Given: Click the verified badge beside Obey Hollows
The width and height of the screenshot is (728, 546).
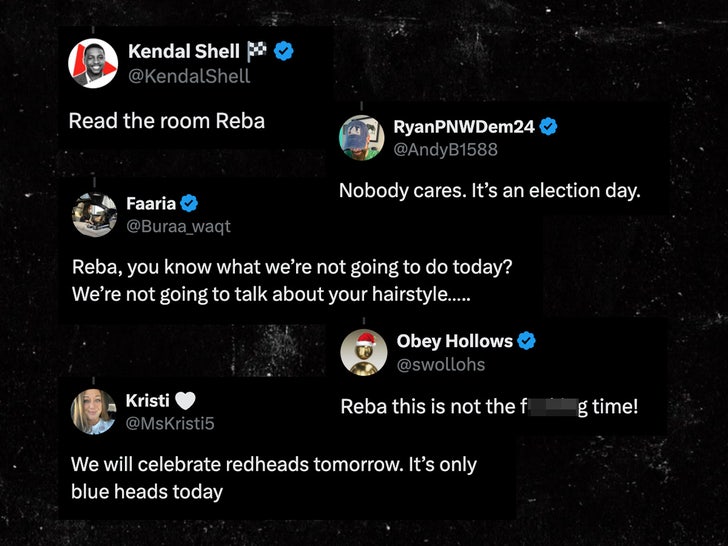Looking at the screenshot, I should (x=526, y=341).
